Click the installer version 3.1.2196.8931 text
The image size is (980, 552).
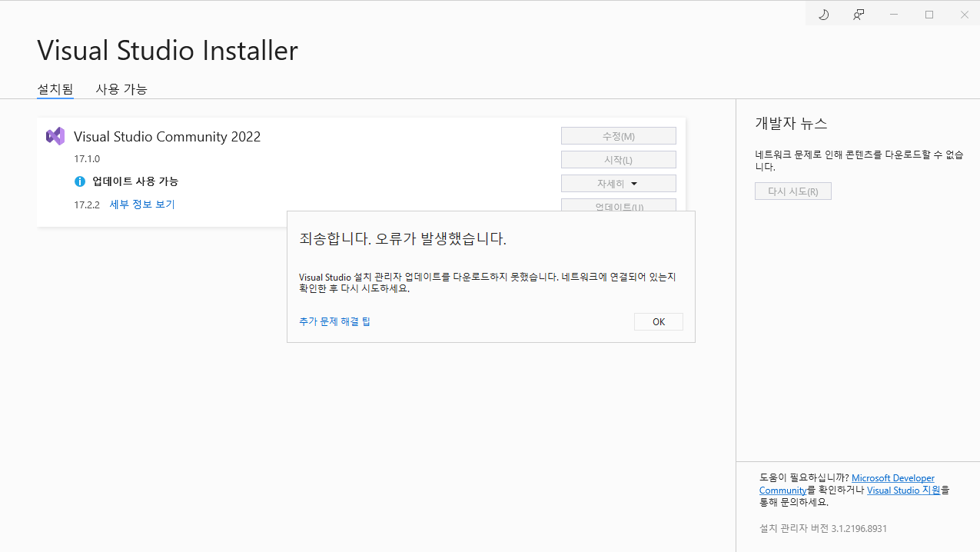(x=823, y=529)
